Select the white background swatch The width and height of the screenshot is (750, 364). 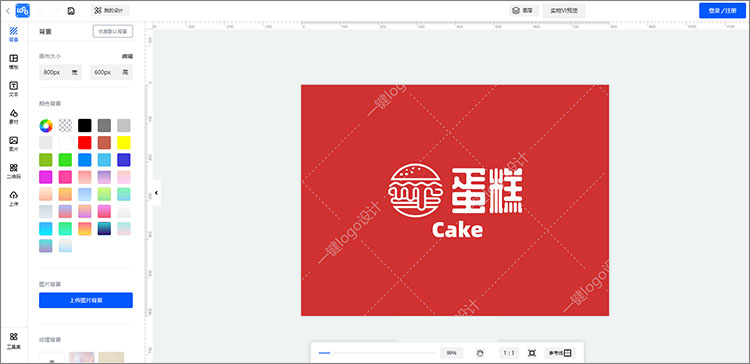coord(66,143)
